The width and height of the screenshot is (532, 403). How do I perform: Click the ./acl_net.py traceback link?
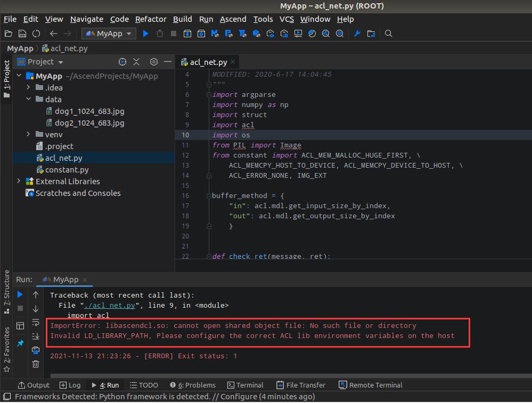tap(110, 305)
